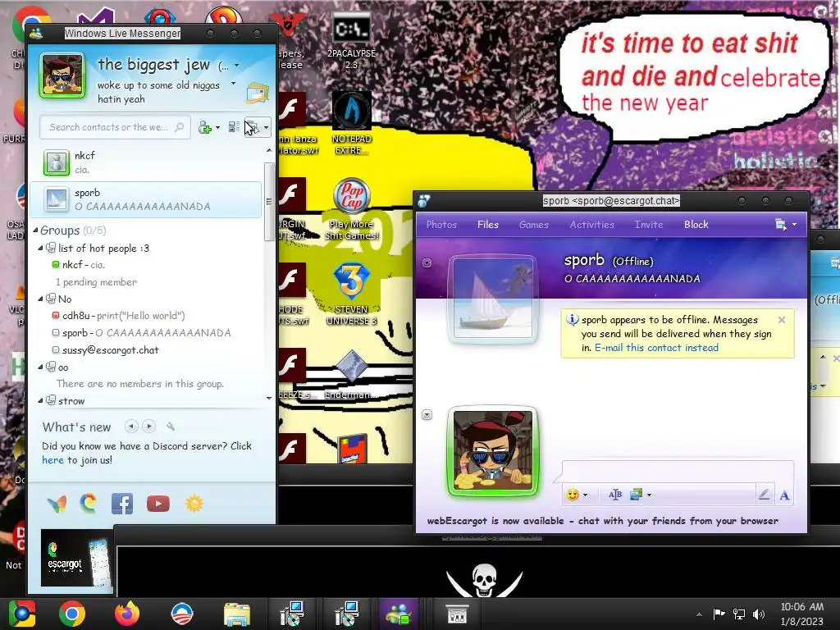The image size is (840, 630).
Task: Select contact nkcf at the top of list
Action: tap(144, 162)
